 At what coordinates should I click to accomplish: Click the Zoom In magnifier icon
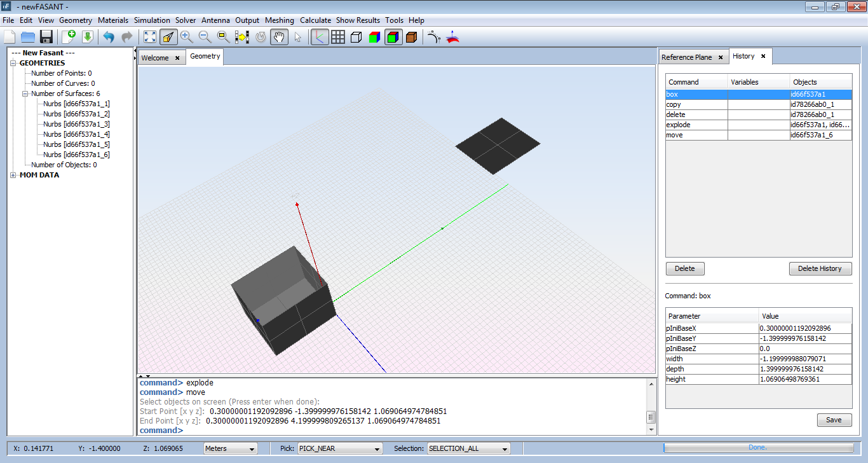point(187,37)
